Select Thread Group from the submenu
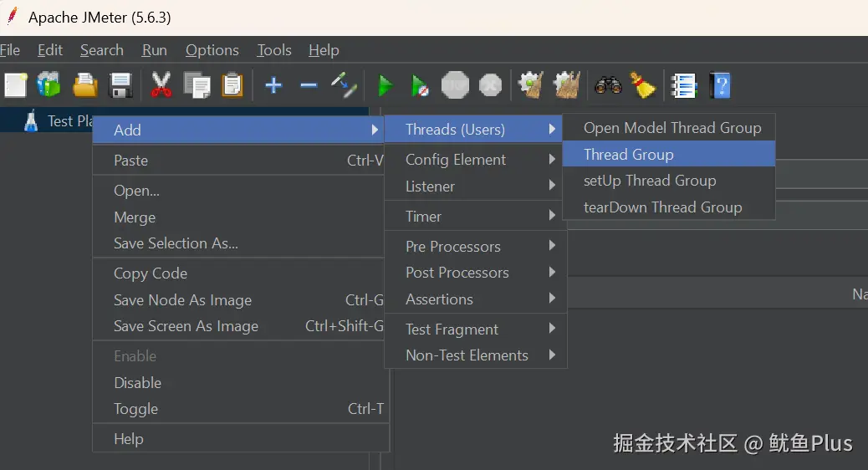This screenshot has width=868, height=470. (629, 154)
